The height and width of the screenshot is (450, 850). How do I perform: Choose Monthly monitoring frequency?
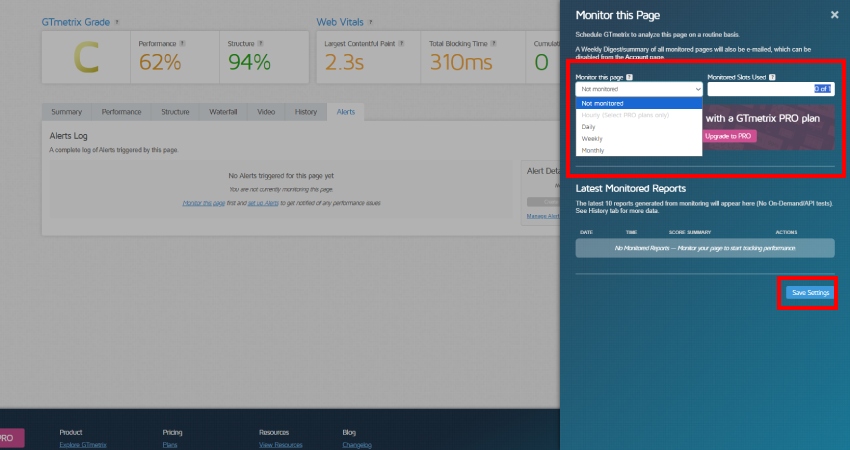tap(639, 151)
